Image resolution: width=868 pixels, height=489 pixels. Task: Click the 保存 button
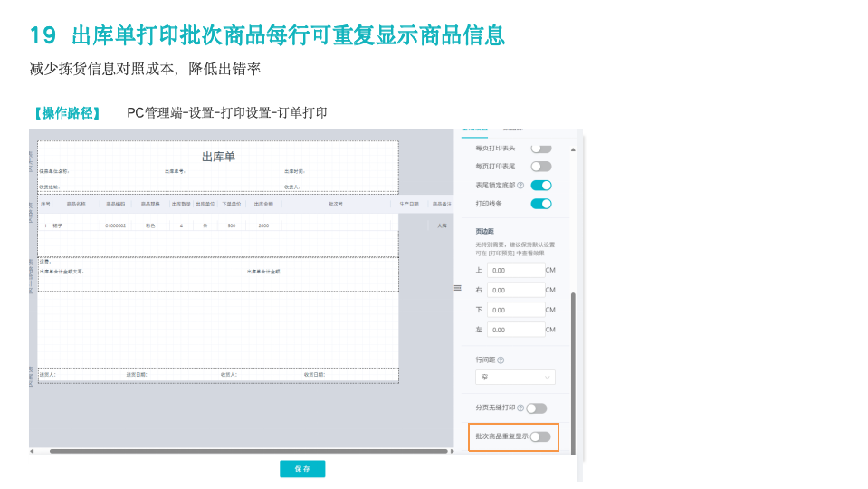click(x=302, y=469)
